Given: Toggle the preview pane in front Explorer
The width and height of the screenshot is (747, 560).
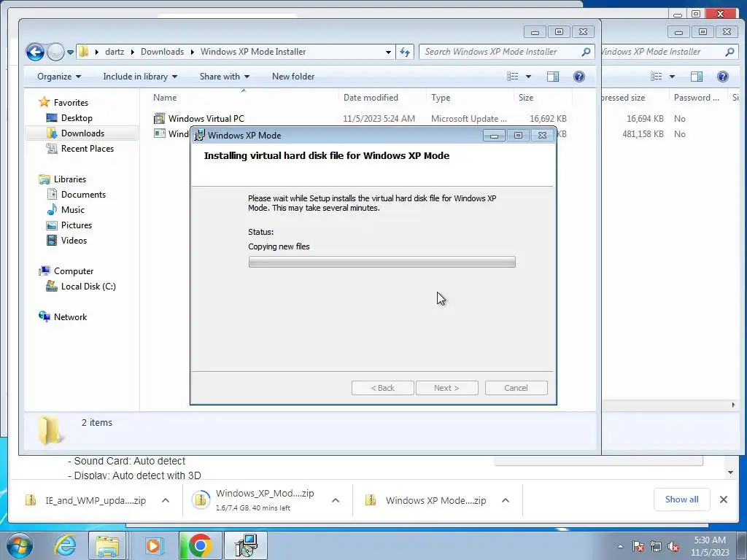Looking at the screenshot, I should [553, 76].
